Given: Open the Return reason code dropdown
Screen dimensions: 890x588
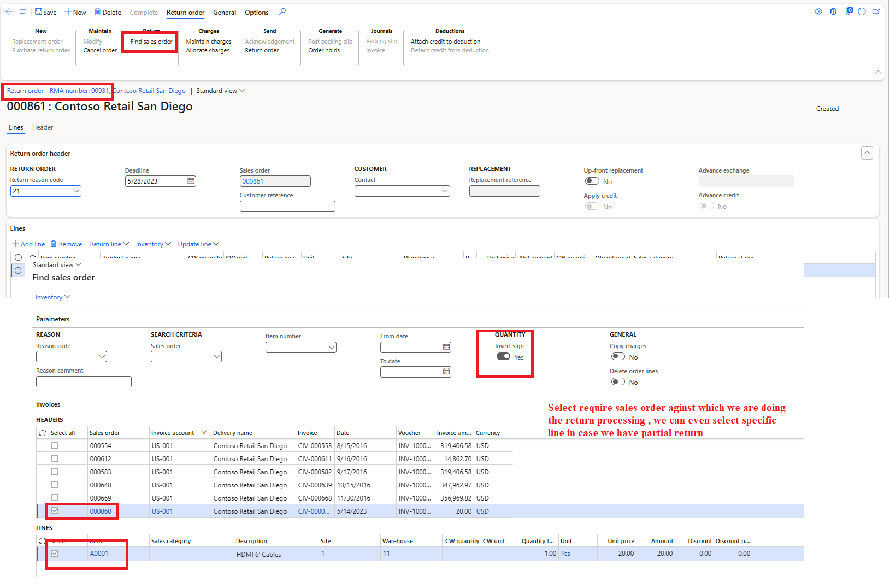Looking at the screenshot, I should coord(76,191).
